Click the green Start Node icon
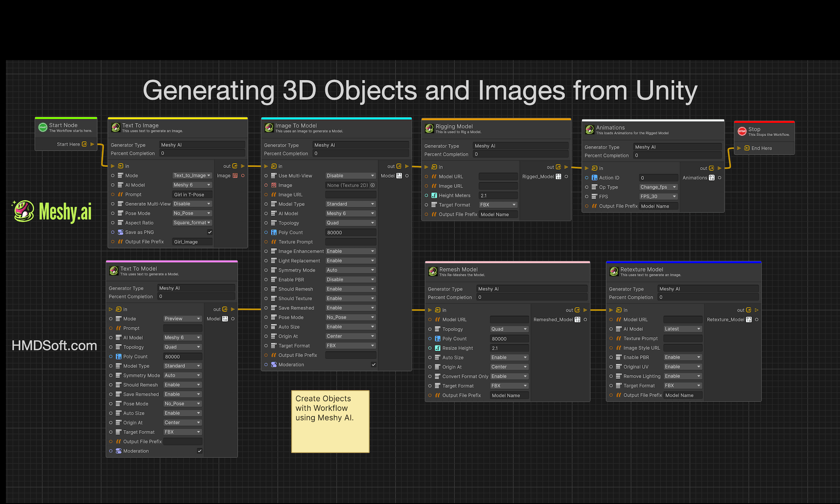The image size is (840, 504). tap(43, 127)
